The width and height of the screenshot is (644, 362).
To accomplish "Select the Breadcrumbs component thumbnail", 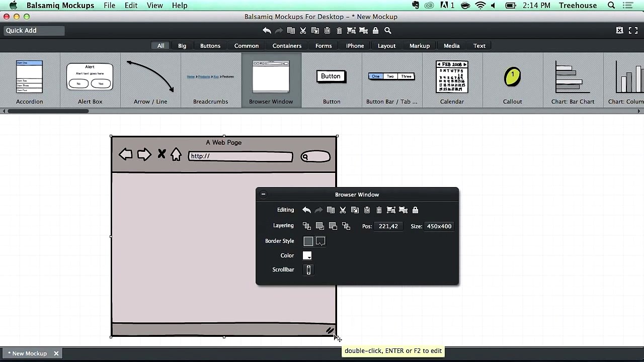I will tap(211, 80).
